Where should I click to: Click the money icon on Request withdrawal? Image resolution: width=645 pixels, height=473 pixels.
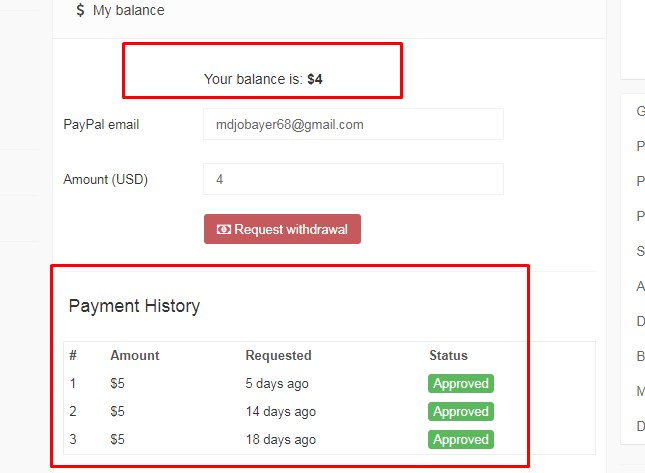(223, 229)
